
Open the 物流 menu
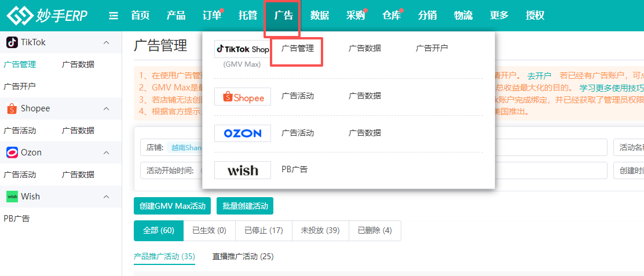[x=463, y=16]
